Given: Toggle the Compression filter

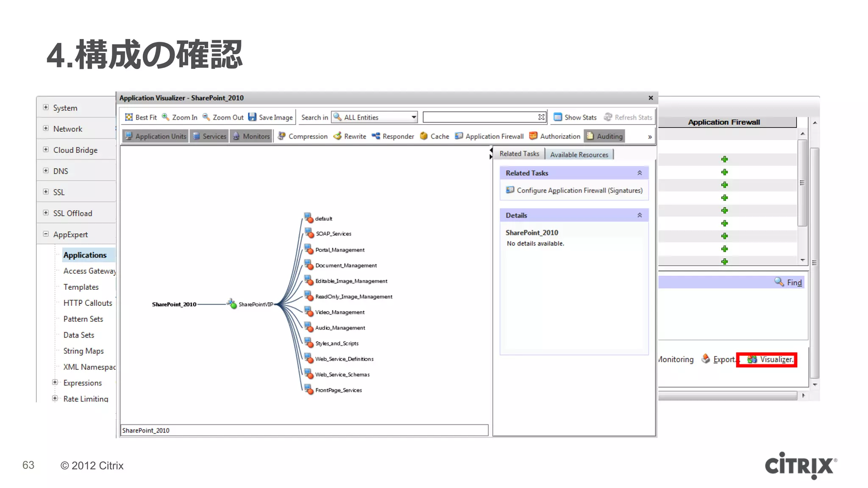Looking at the screenshot, I should tap(303, 136).
